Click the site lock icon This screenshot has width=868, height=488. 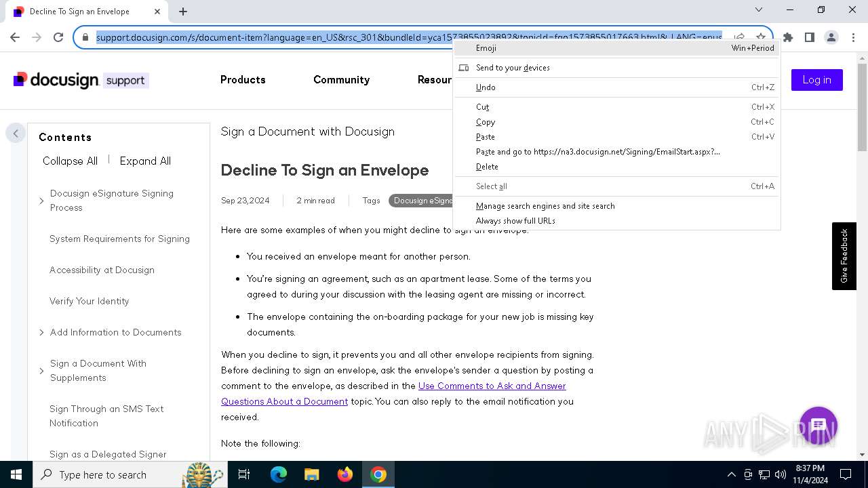click(x=85, y=37)
